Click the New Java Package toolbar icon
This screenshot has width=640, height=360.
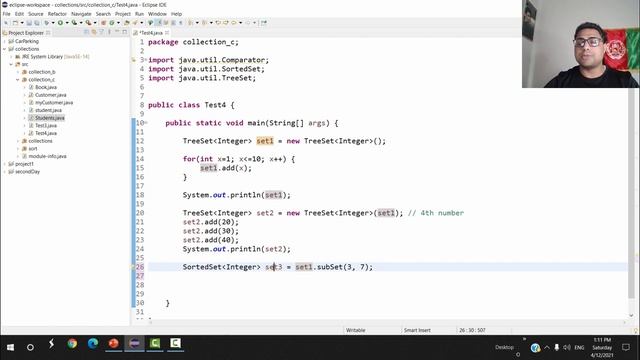pyautogui.click(x=103, y=23)
